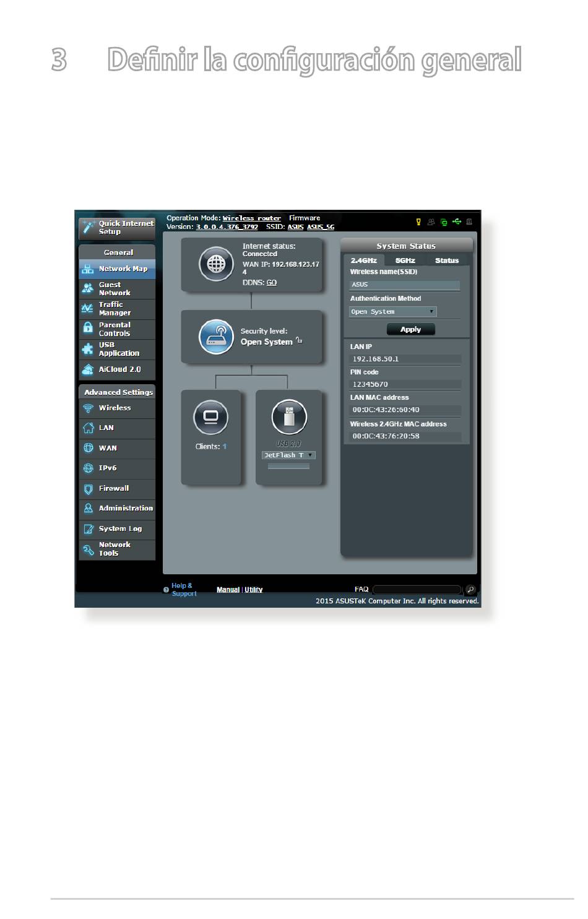Viewport: 588px width, 919px height.
Task: Open USB Application page
Action: coord(117,349)
